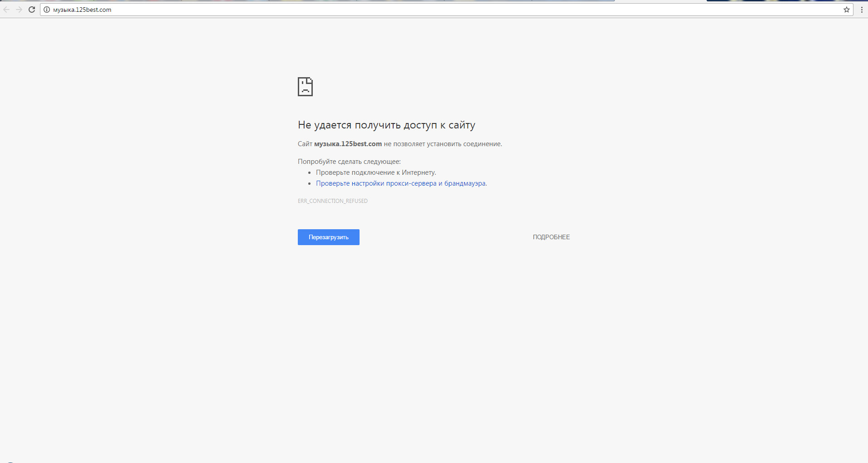Open the proxy and firewall settings link
This screenshot has width=868, height=463.
coord(400,183)
